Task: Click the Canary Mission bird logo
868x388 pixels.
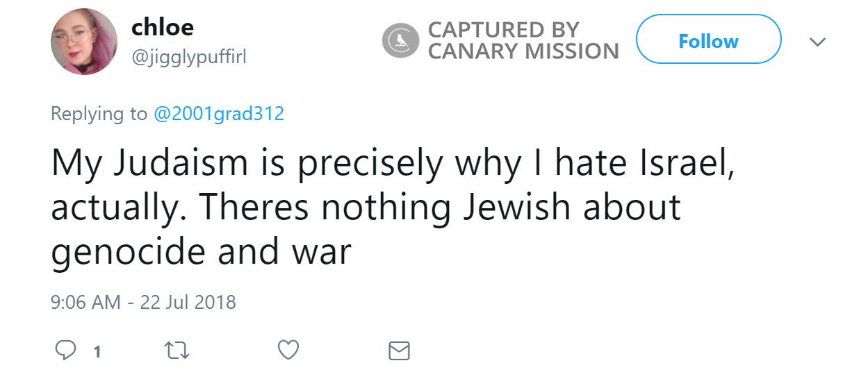Action: 400,41
